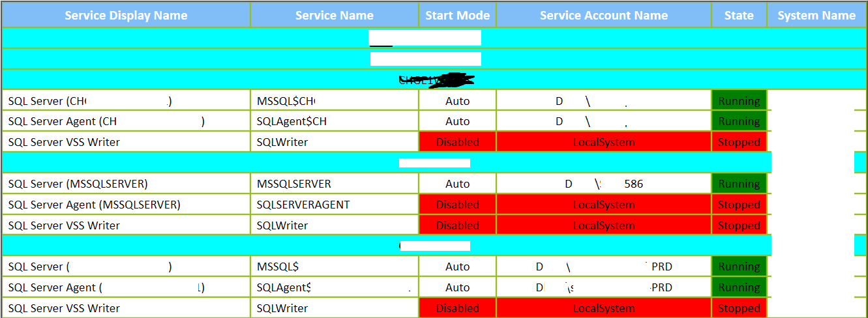
Task: Select "LocalSystem" in the SQLSERVERAGENT row
Action: point(604,205)
